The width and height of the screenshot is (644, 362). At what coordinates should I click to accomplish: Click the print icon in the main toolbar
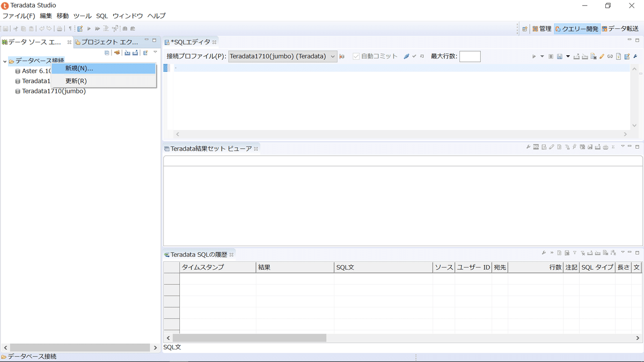pos(59,28)
